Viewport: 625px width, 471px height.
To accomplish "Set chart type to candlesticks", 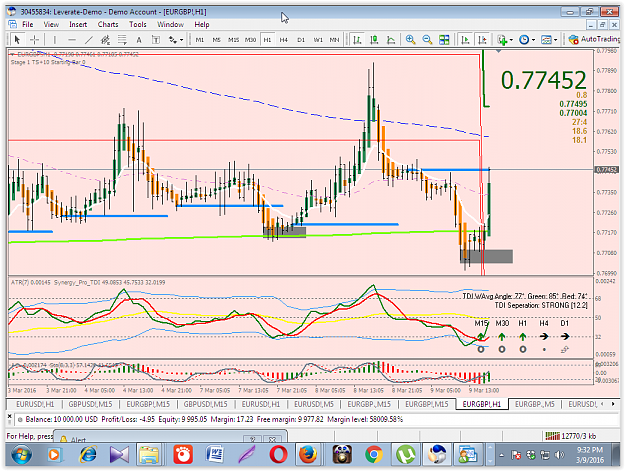I will coord(374,39).
